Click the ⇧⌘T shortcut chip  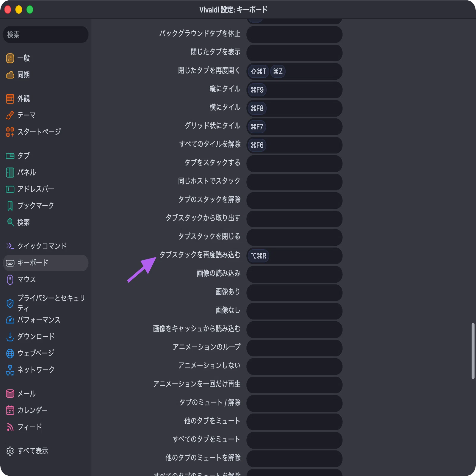(x=258, y=71)
